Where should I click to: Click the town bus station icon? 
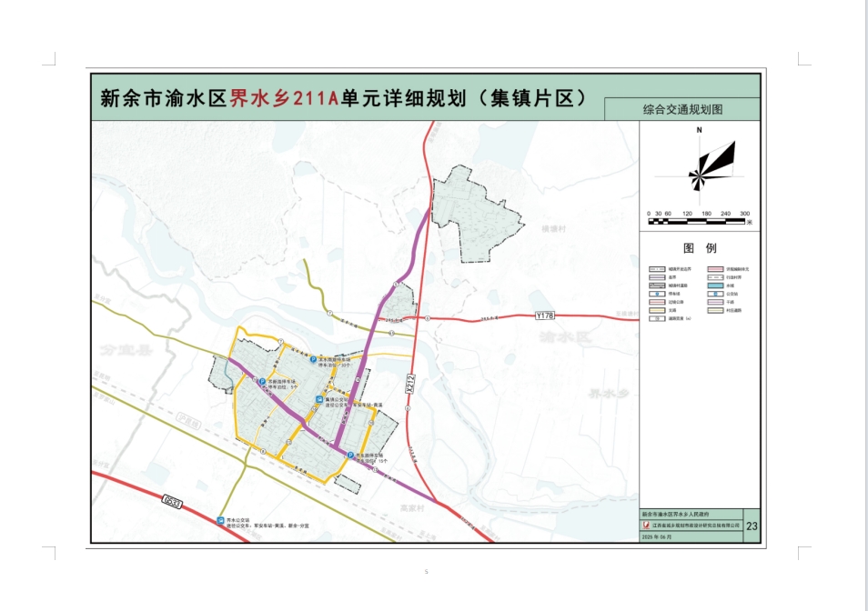pyautogui.click(x=319, y=399)
